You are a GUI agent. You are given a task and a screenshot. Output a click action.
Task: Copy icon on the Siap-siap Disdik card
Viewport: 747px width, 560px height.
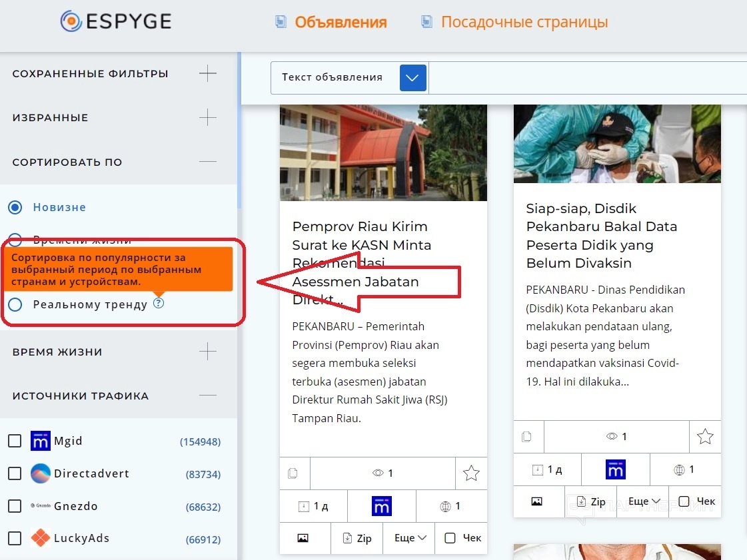click(526, 437)
